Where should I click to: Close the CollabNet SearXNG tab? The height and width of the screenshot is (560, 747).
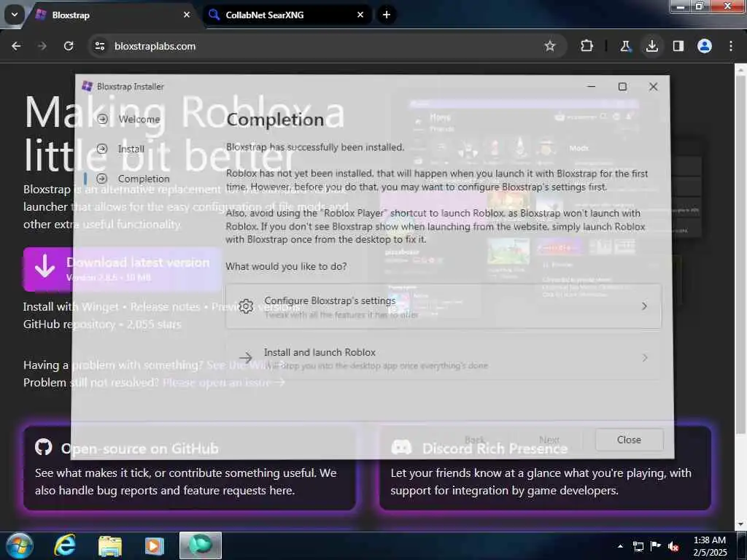pos(360,15)
